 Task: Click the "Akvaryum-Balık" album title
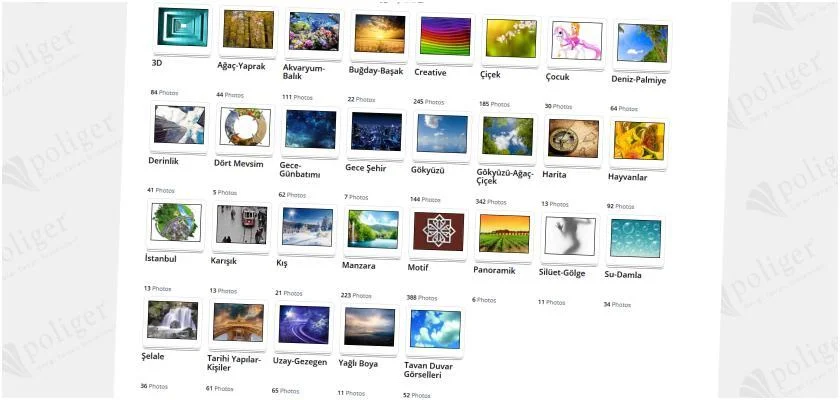(x=304, y=72)
